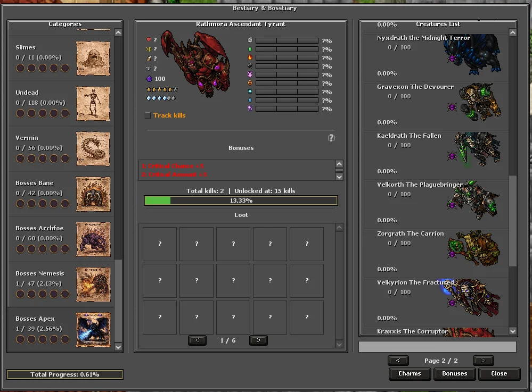
Task: Click Creatures List scrollbar down arrow
Action: (x=513, y=331)
